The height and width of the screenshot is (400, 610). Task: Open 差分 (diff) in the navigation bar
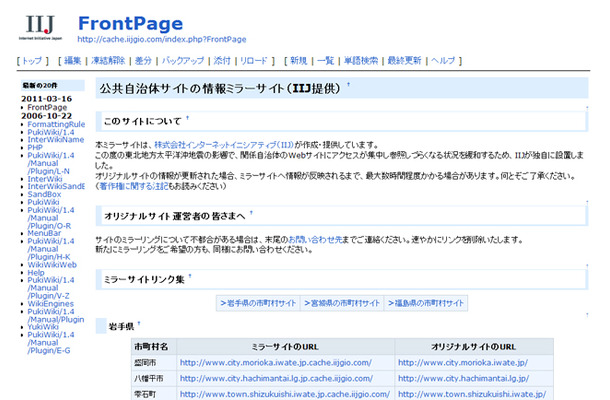click(x=143, y=61)
